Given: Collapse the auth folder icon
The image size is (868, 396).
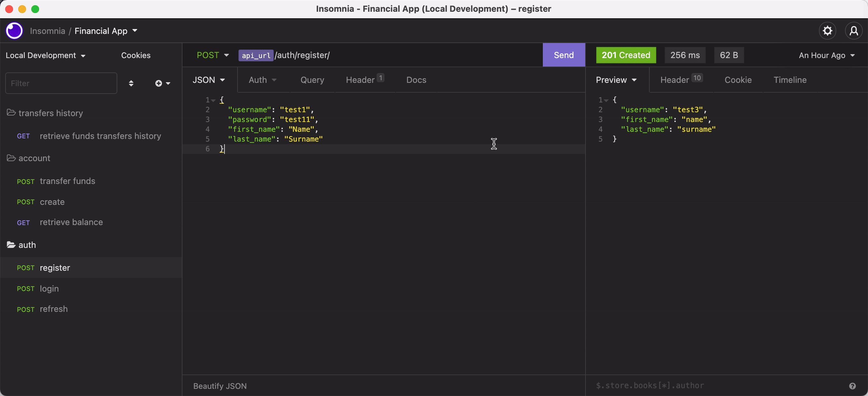Looking at the screenshot, I should [11, 245].
